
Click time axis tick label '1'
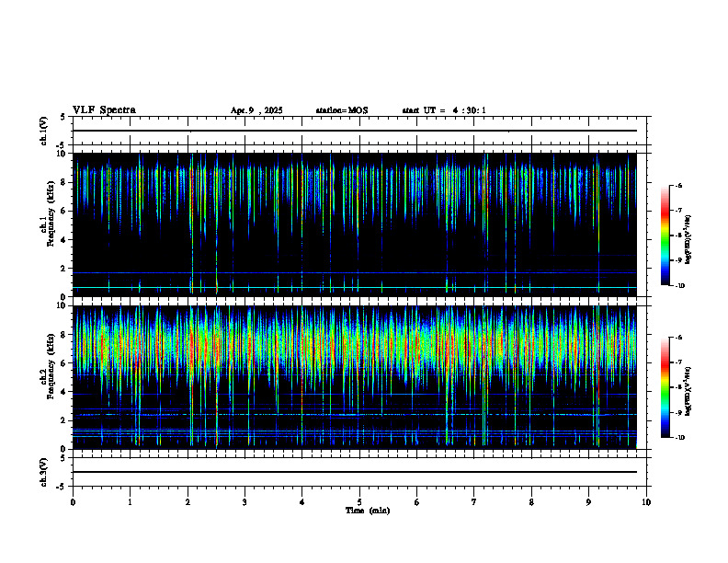(x=130, y=502)
